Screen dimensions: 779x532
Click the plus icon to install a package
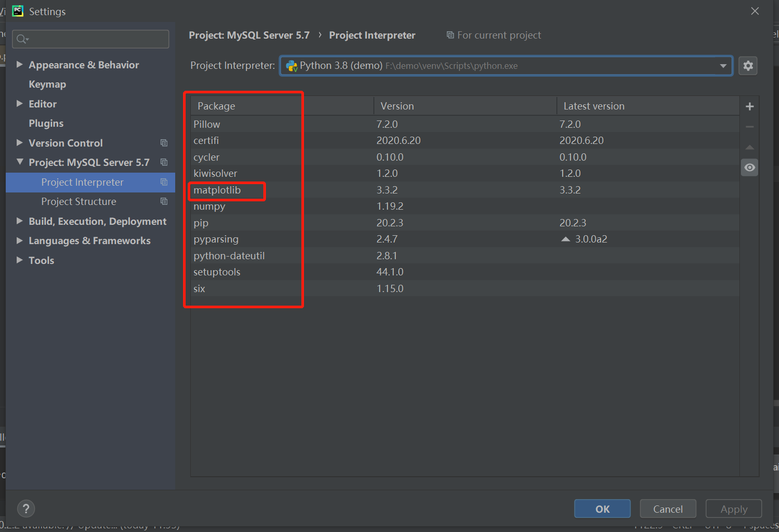click(x=749, y=106)
